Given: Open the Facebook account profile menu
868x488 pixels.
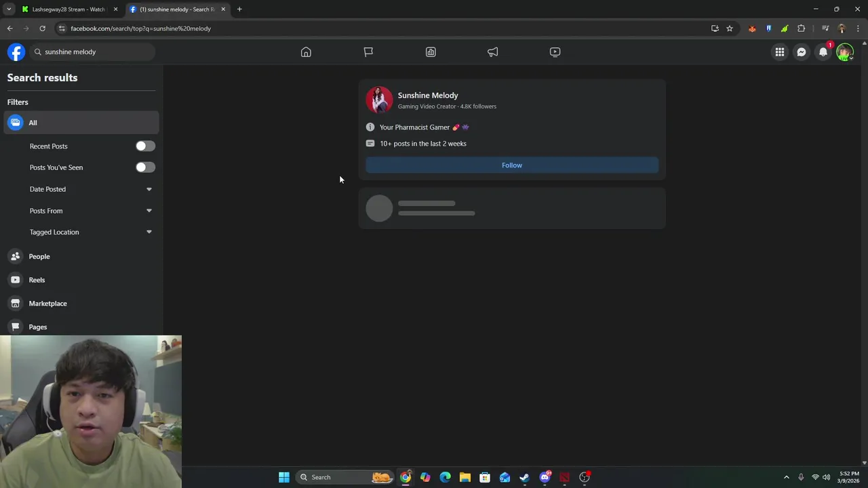Looking at the screenshot, I should (x=845, y=52).
